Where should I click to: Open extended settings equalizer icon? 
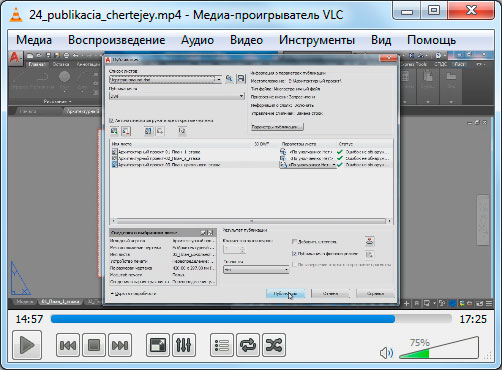click(184, 345)
